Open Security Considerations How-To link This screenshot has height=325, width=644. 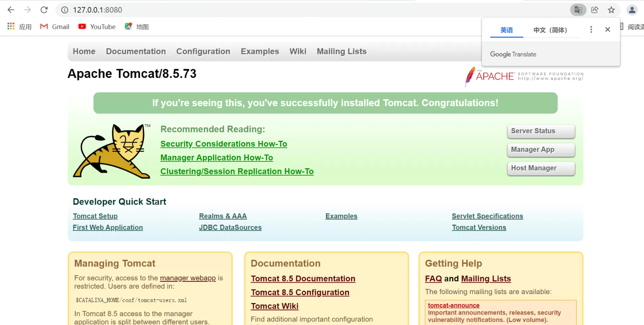pos(224,144)
